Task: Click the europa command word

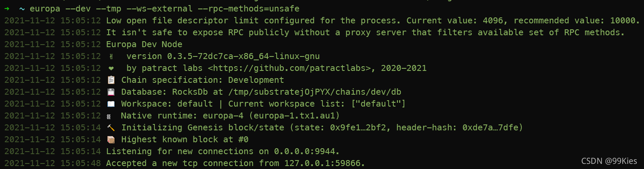Action: click(45, 8)
